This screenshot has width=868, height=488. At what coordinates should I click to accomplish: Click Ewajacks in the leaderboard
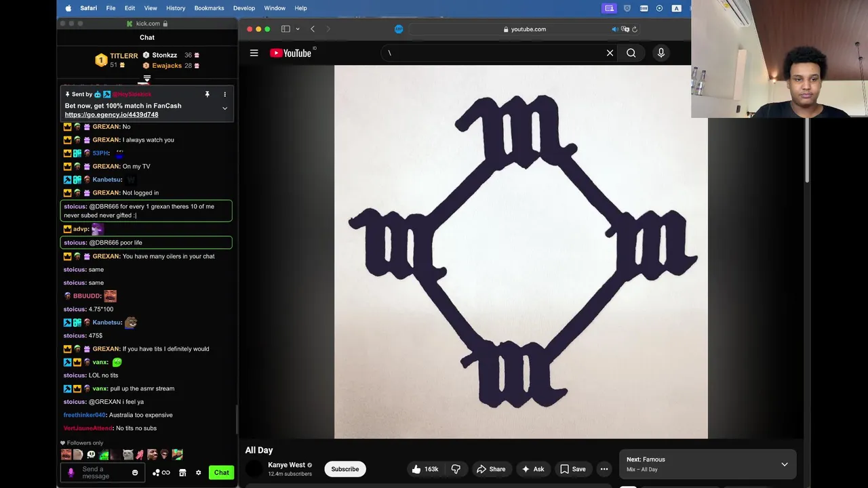[x=167, y=66]
